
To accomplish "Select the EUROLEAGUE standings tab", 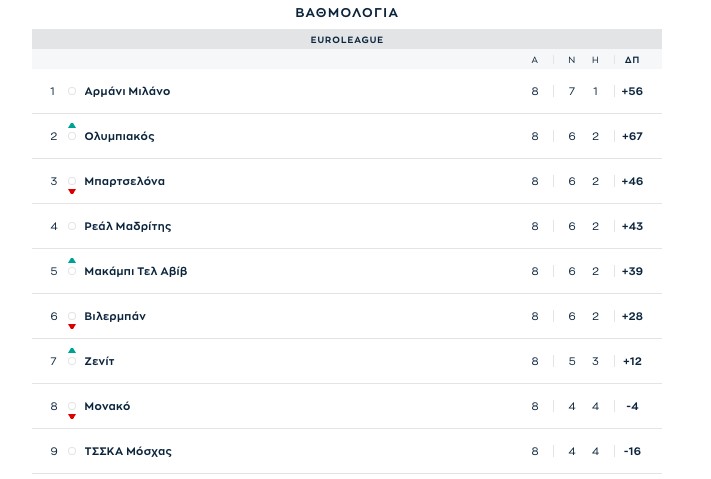I will point(347,40).
